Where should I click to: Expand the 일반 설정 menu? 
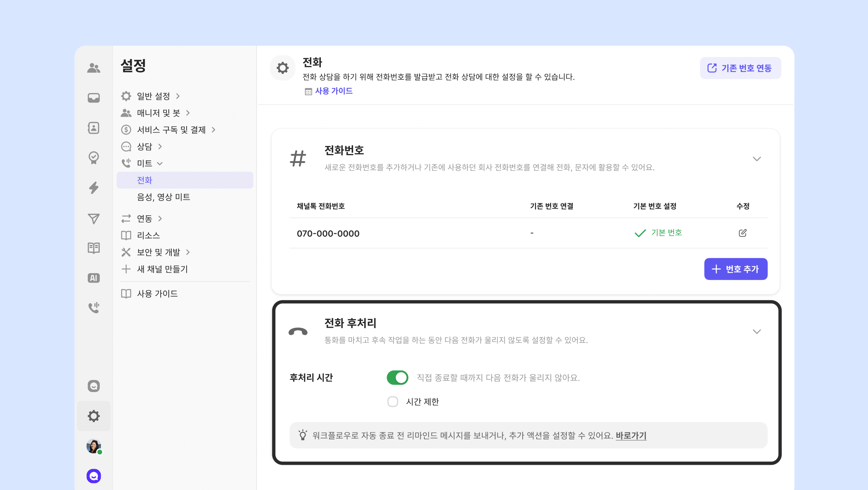pyautogui.click(x=153, y=96)
